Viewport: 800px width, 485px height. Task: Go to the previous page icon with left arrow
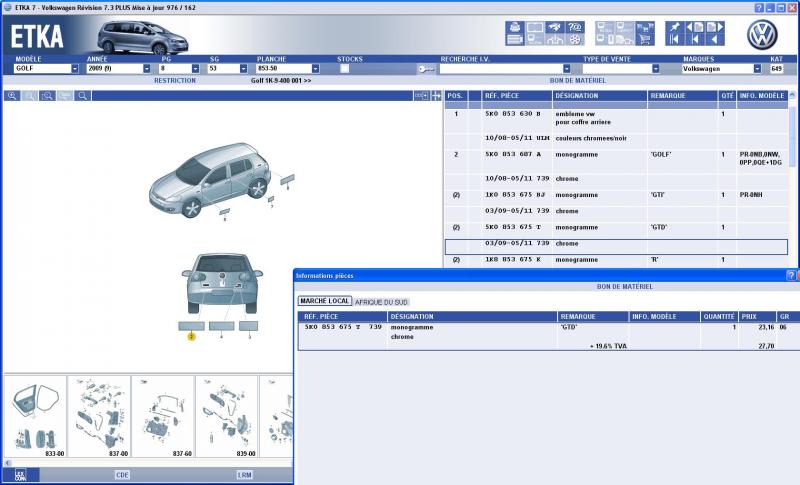(x=695, y=27)
